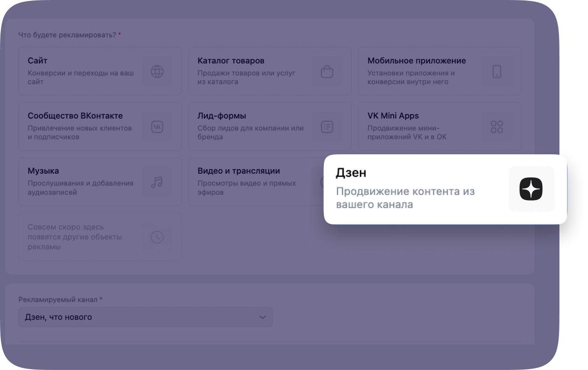Click the form list icon on Лид-формы

click(327, 127)
